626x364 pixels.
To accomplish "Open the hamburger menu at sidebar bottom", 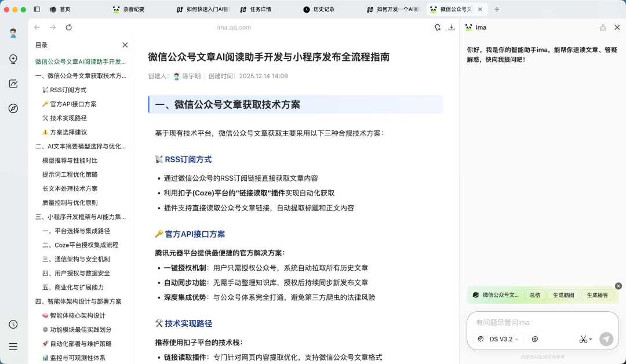I will coord(13,347).
